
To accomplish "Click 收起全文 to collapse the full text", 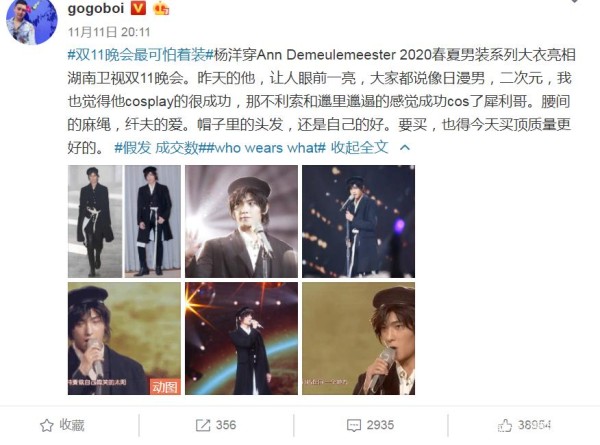I will click(x=359, y=147).
